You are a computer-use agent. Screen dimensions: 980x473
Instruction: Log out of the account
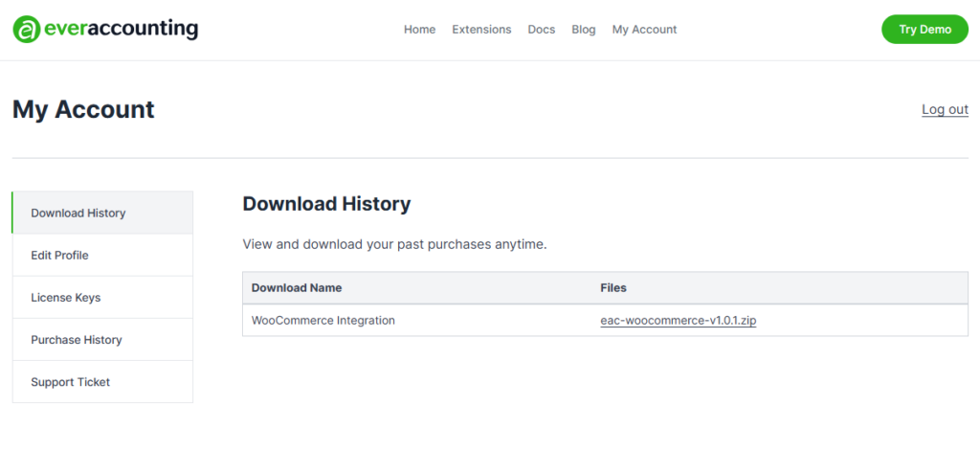point(945,109)
